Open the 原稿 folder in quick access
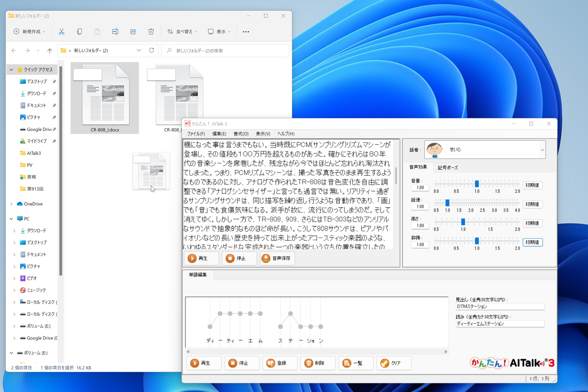Screen dimensions: 588x392 (x=28, y=177)
